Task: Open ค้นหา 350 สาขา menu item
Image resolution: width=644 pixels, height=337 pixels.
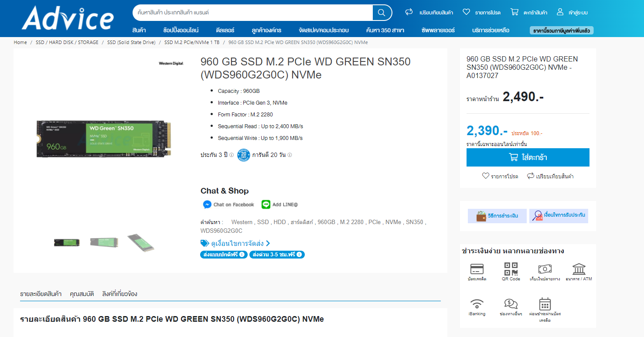Action: 385,30
